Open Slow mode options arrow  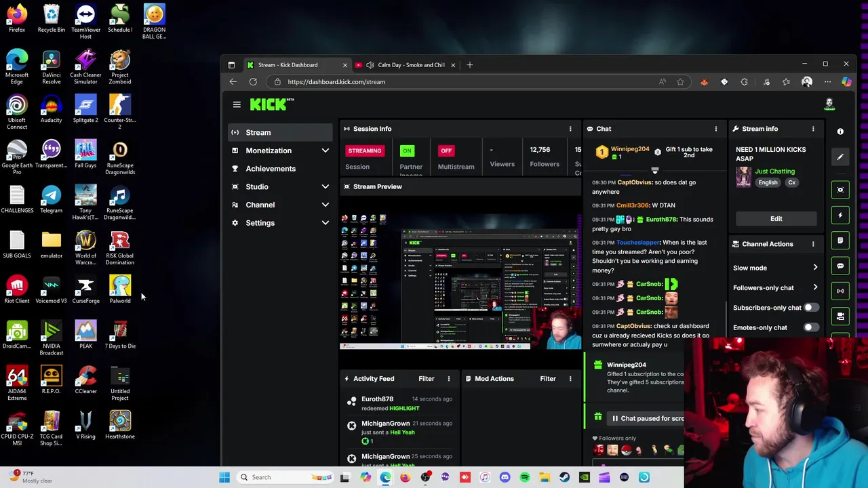pyautogui.click(x=815, y=268)
